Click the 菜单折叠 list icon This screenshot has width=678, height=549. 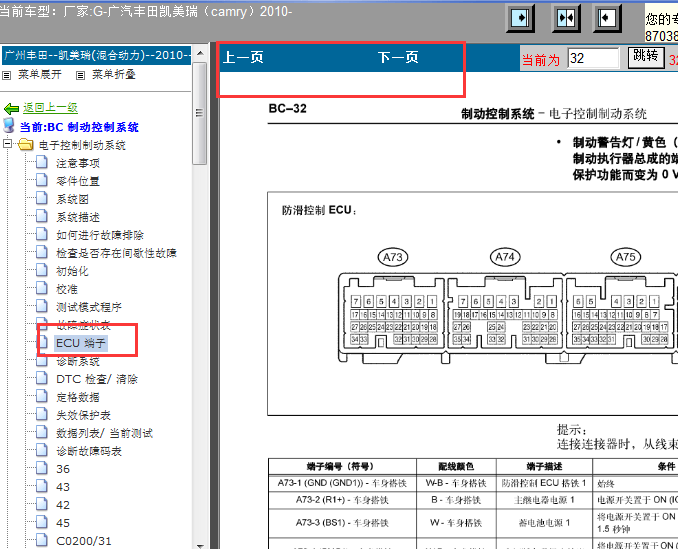(x=80, y=76)
